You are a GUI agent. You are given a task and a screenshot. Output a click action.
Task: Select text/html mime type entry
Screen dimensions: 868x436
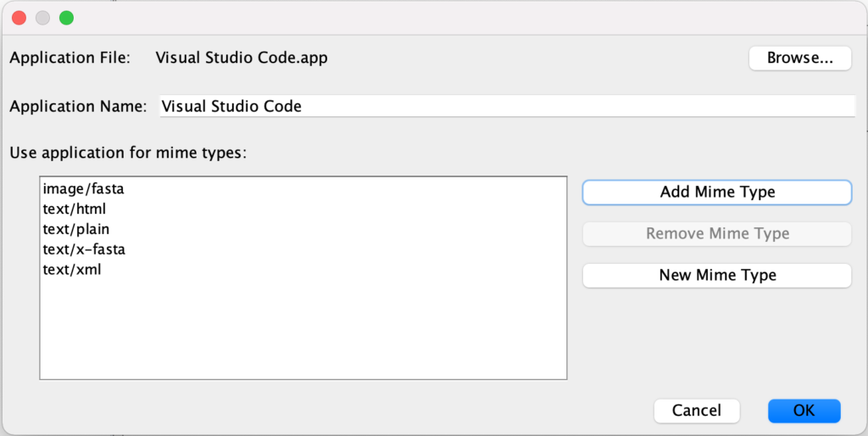(74, 209)
